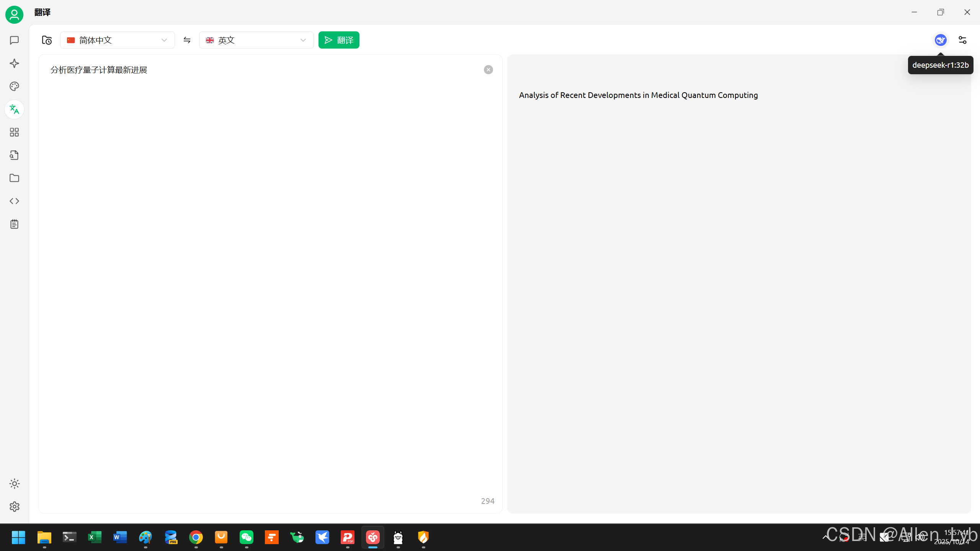Open the settings gear in sidebar
Screen dimensions: 980x551
click(x=14, y=507)
